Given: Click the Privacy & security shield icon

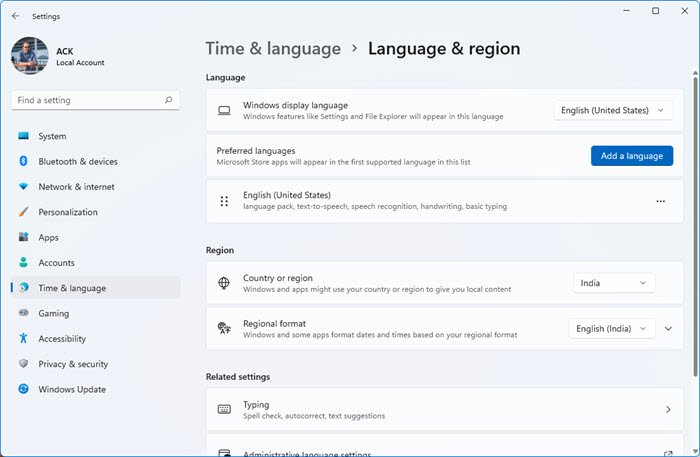Looking at the screenshot, I should pos(23,364).
